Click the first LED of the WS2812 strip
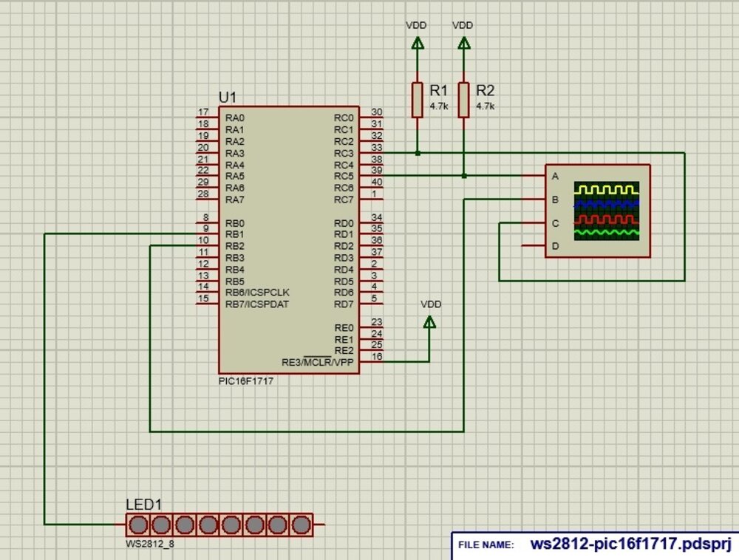The image size is (739, 560). (x=138, y=525)
